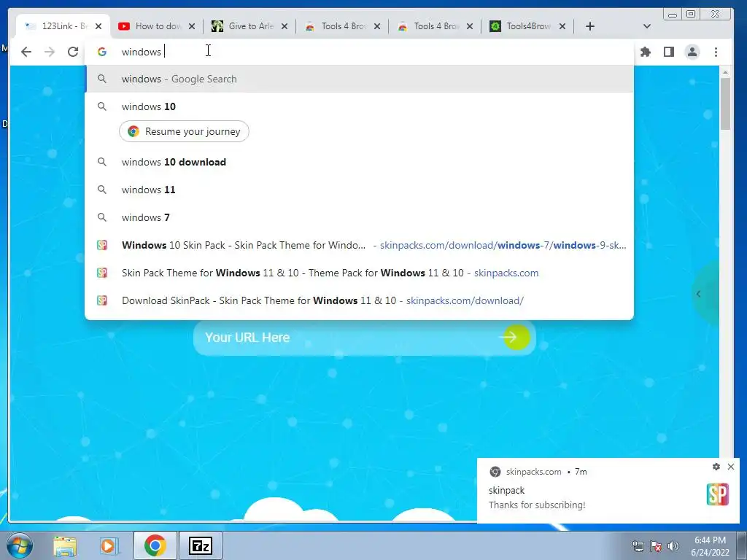Click the page vertical scrollbar thumb

tap(725, 104)
